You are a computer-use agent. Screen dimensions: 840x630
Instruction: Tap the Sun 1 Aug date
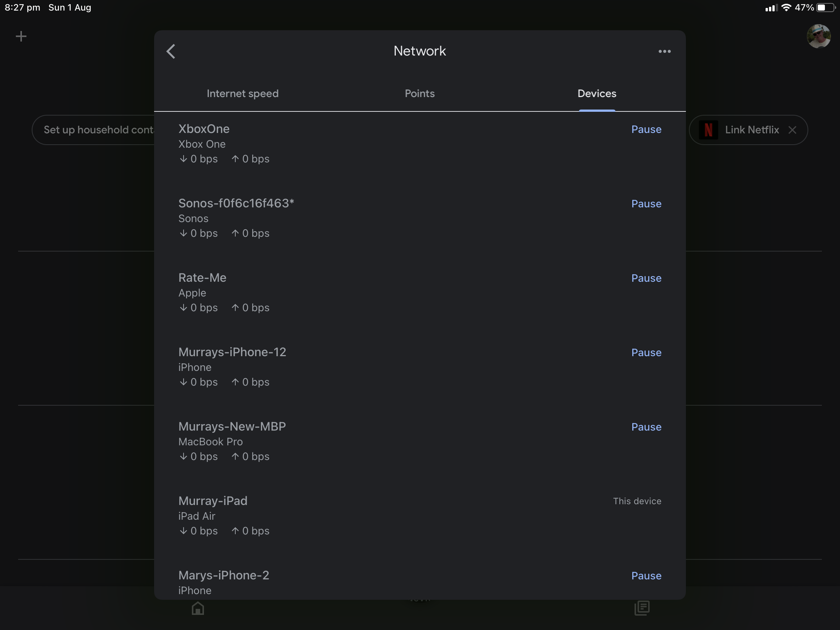point(70,8)
